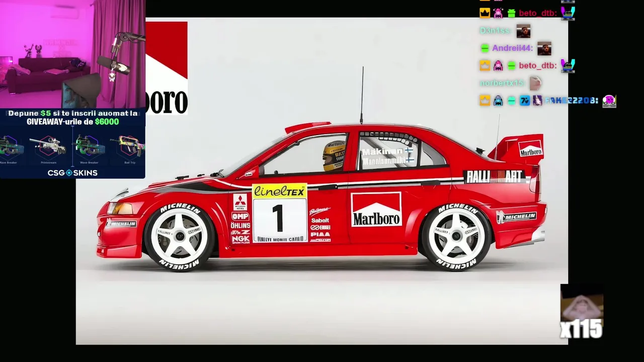Select the Wave Breaker skin next to Bad Trip
Image resolution: width=644 pixels, height=362 pixels.
click(89, 146)
